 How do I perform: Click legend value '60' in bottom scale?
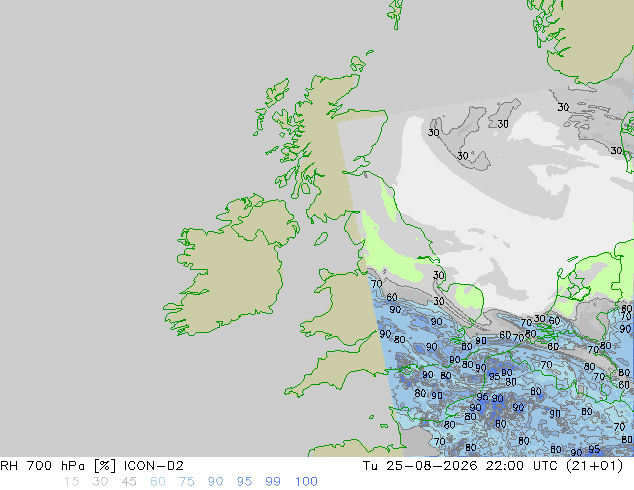pyautogui.click(x=158, y=482)
